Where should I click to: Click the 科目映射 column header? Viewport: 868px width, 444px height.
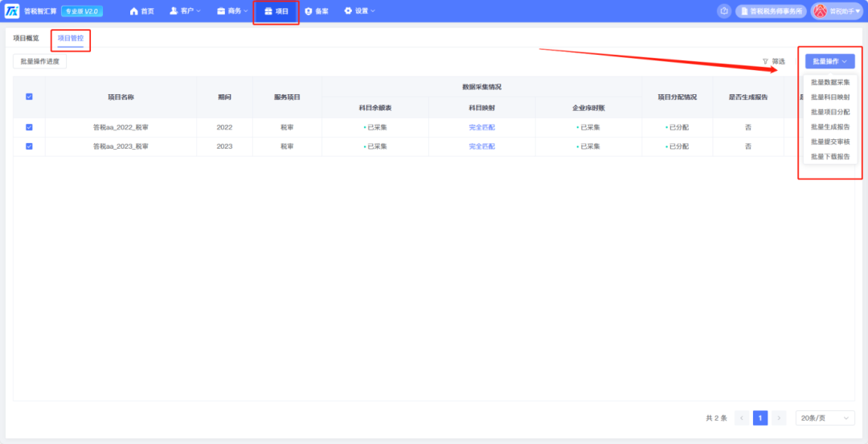click(x=481, y=108)
